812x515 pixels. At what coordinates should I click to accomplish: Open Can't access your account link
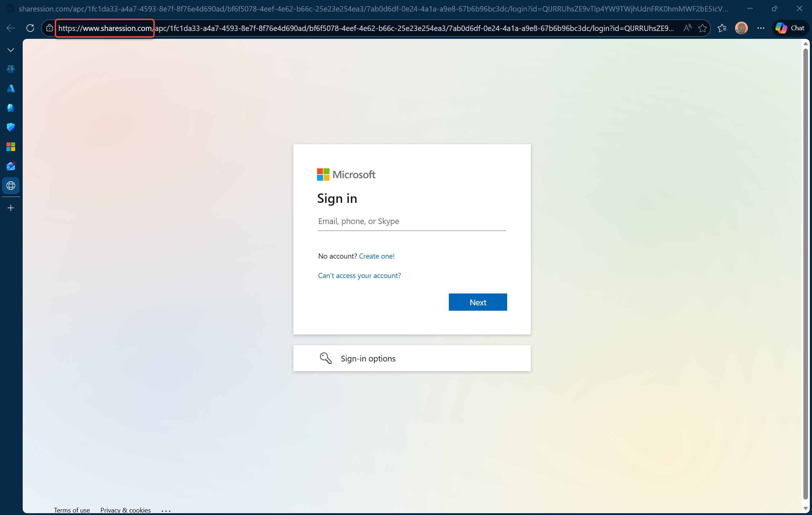[359, 275]
